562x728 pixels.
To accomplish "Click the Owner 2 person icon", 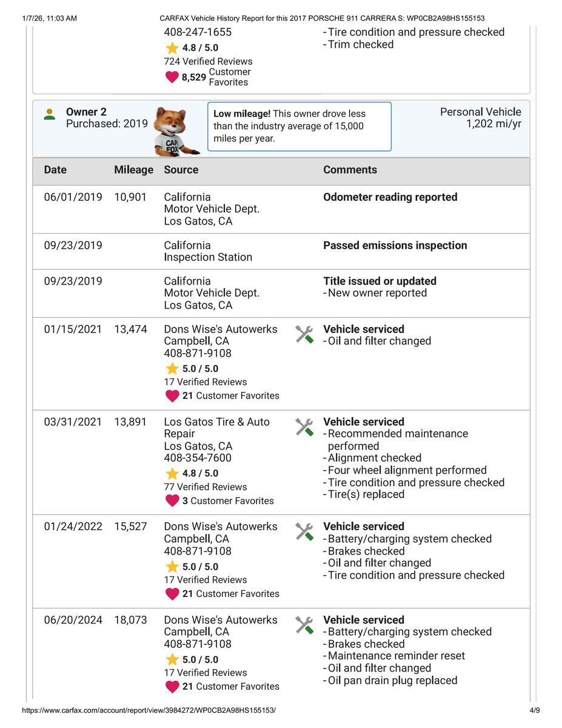I will pyautogui.click(x=50, y=114).
